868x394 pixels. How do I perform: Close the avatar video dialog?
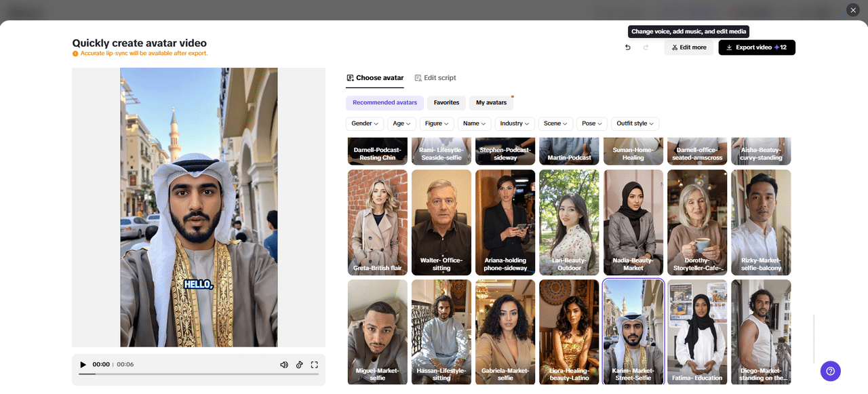coord(853,10)
